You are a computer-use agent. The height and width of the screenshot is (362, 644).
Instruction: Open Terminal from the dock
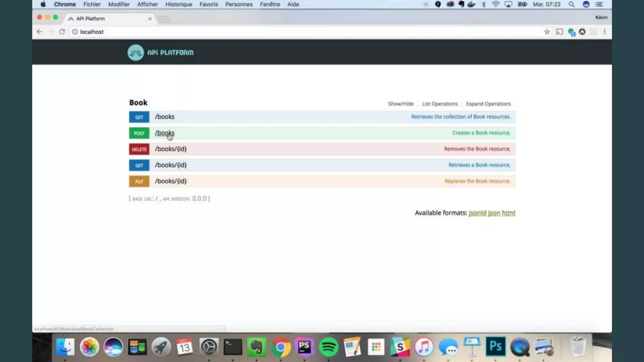(x=233, y=347)
